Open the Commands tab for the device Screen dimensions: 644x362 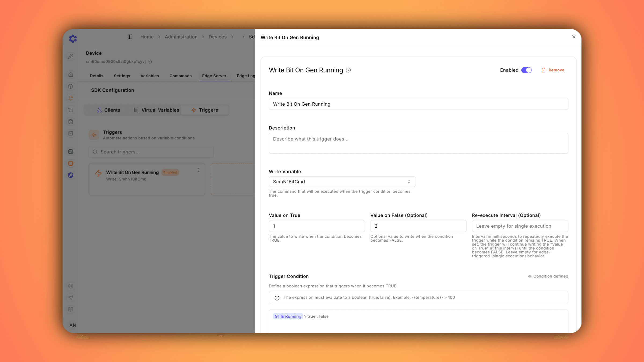click(180, 76)
